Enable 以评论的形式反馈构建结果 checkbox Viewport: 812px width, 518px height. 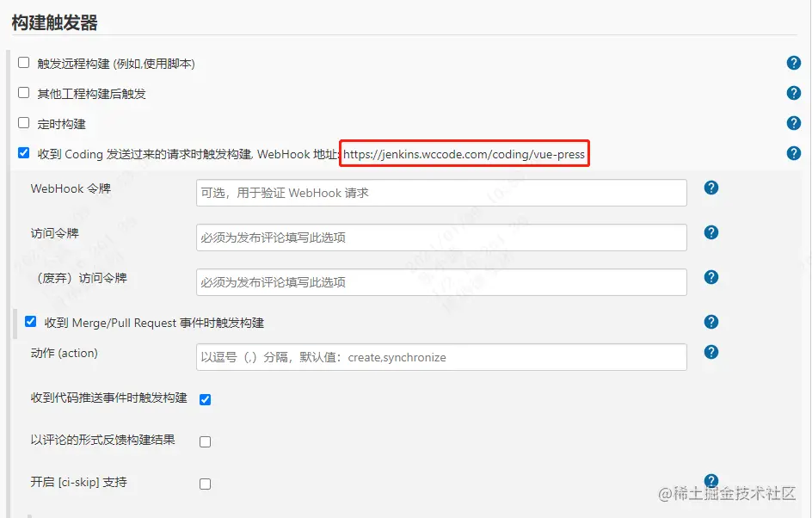(x=205, y=442)
